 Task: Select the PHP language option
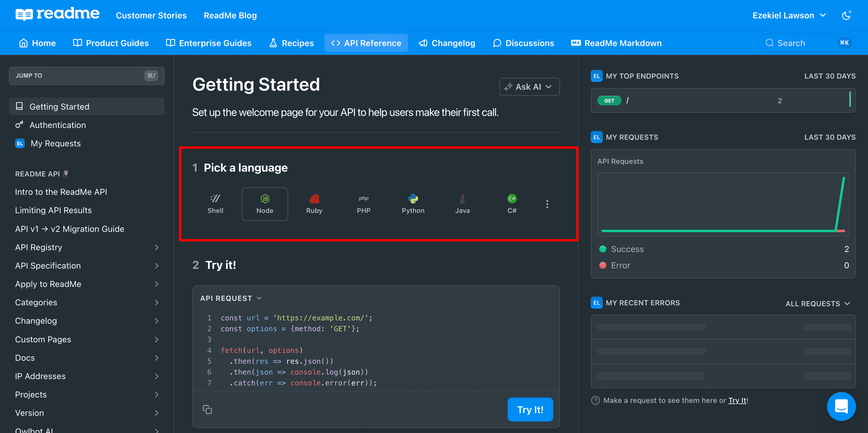pos(363,204)
